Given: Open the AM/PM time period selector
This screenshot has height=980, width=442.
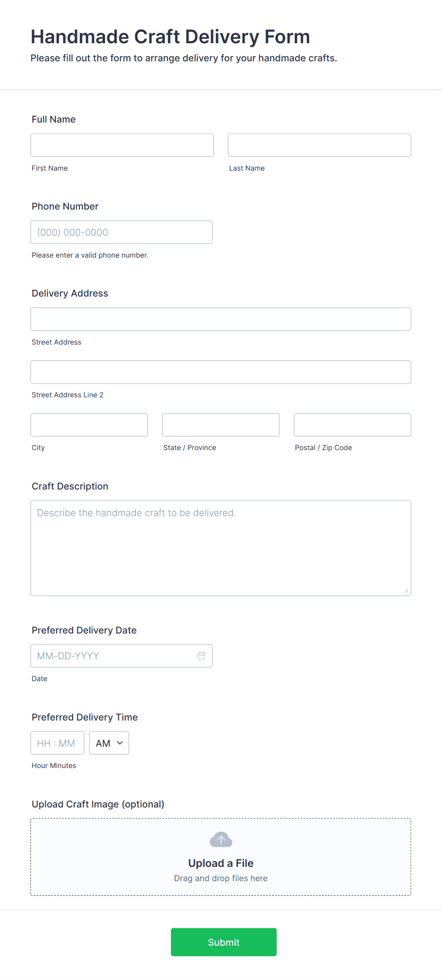Looking at the screenshot, I should pyautogui.click(x=109, y=743).
